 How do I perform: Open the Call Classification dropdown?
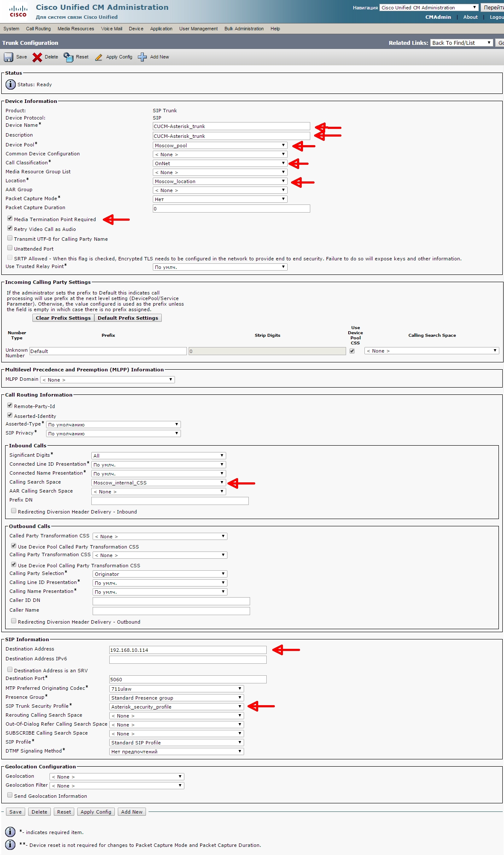tap(220, 163)
